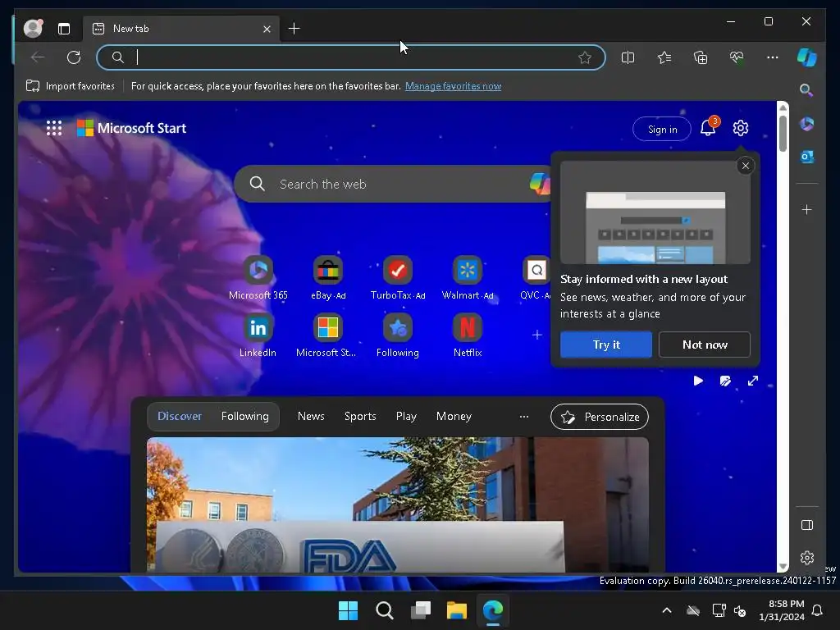Select the Following feed tab
840x630 pixels.
[x=244, y=416]
